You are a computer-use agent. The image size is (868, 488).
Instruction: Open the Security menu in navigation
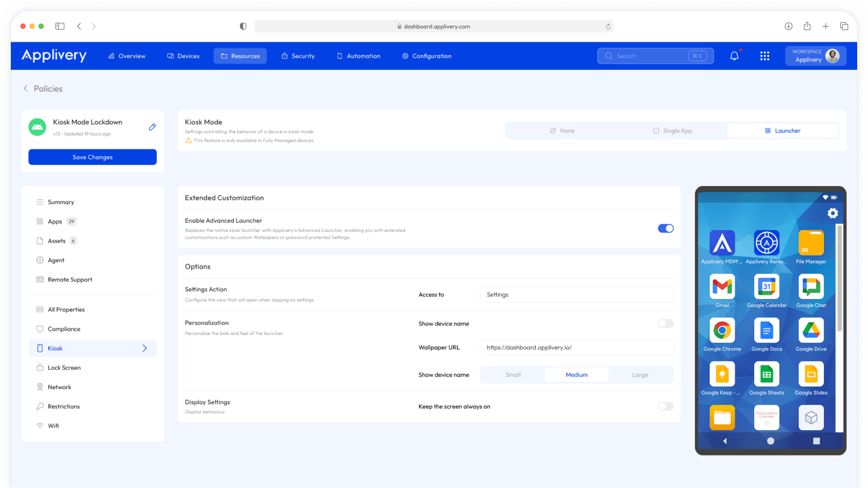coord(298,56)
